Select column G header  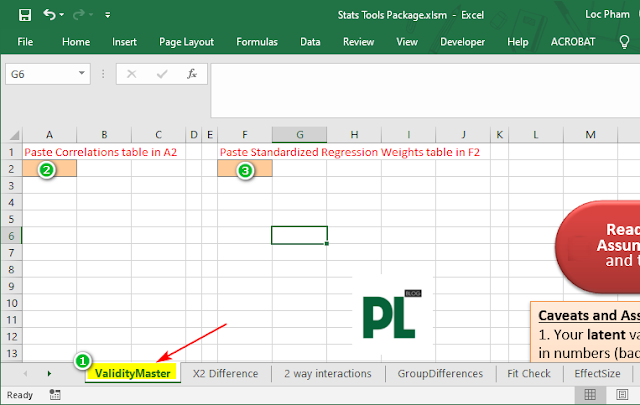click(x=299, y=135)
